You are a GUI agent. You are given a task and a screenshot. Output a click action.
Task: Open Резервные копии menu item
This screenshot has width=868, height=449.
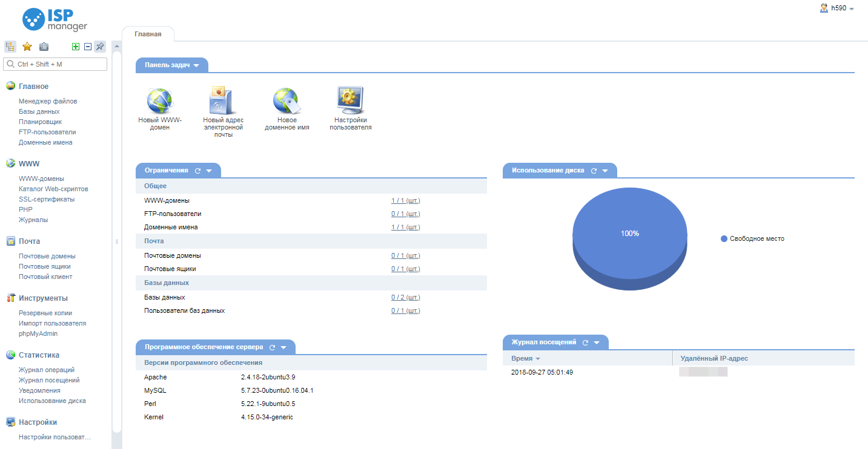pos(45,313)
